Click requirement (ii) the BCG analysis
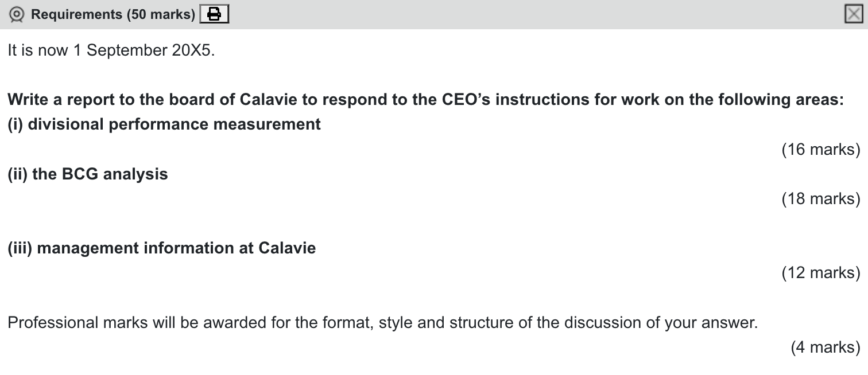 [87, 174]
